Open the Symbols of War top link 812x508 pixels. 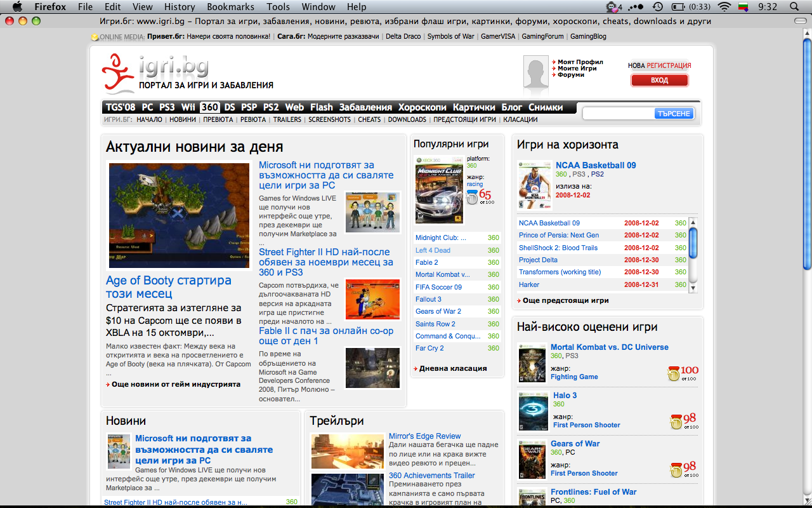450,36
